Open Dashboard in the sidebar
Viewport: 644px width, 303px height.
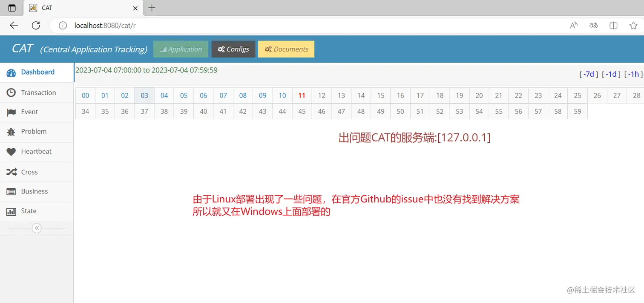tap(37, 72)
